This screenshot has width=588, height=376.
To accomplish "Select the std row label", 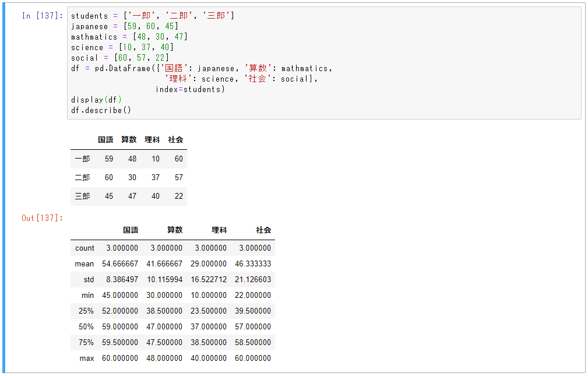I will coord(89,280).
